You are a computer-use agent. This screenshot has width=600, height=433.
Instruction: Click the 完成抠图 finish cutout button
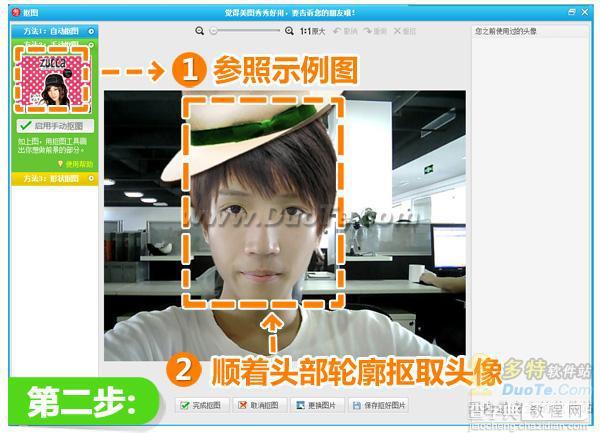click(x=202, y=405)
